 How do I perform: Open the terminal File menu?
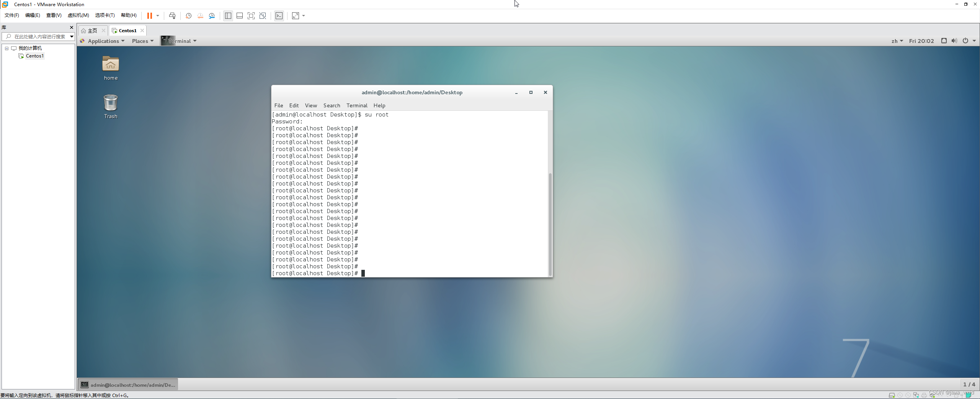tap(279, 105)
